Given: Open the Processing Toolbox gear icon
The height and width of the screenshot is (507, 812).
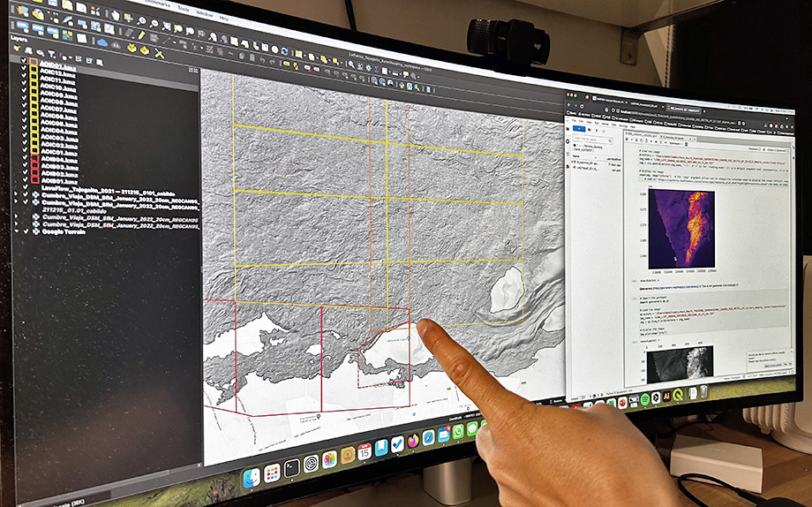Looking at the screenshot, I should [x=368, y=68].
